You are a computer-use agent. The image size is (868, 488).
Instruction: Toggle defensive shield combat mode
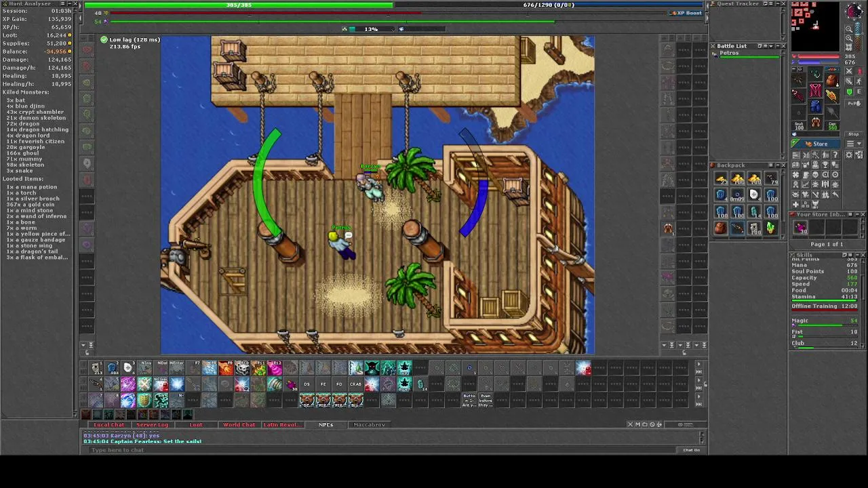coord(850,91)
